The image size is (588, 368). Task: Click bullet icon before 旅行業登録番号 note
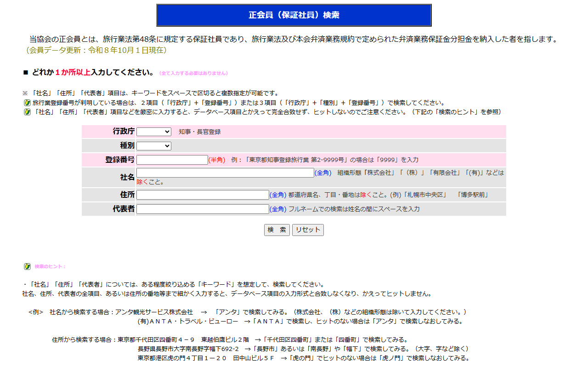point(28,103)
